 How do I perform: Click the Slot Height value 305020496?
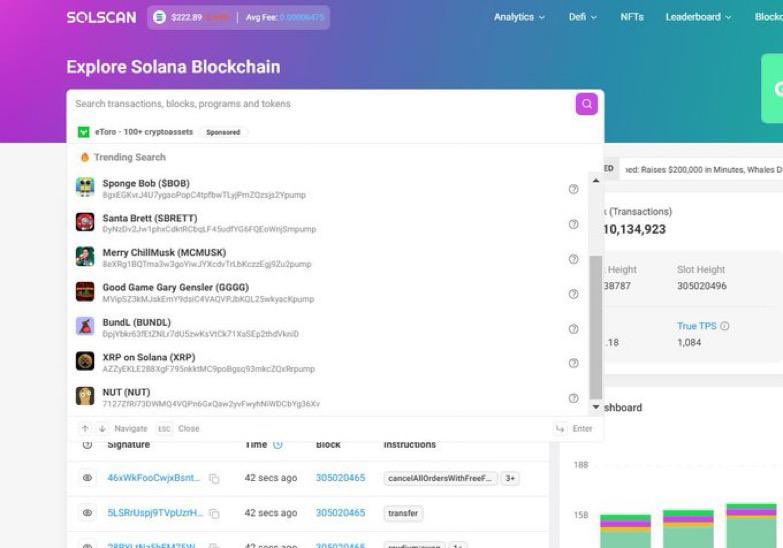(702, 286)
